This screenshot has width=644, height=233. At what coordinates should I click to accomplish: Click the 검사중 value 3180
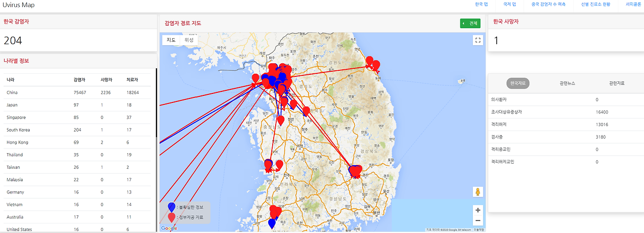coord(601,137)
